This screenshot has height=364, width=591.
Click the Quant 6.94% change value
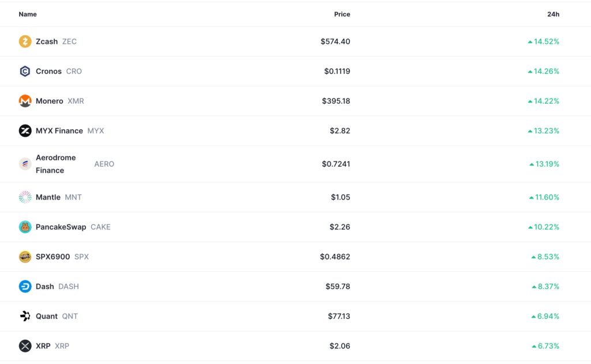click(548, 316)
